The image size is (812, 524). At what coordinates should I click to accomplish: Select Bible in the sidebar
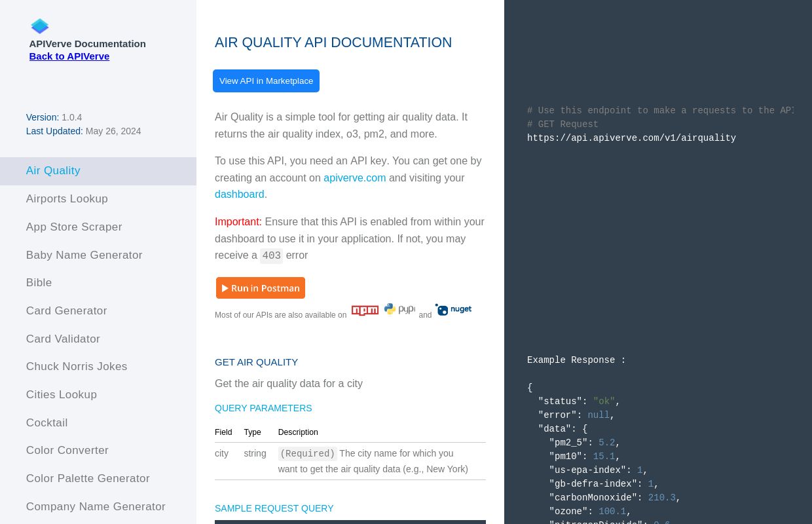tap(98, 283)
